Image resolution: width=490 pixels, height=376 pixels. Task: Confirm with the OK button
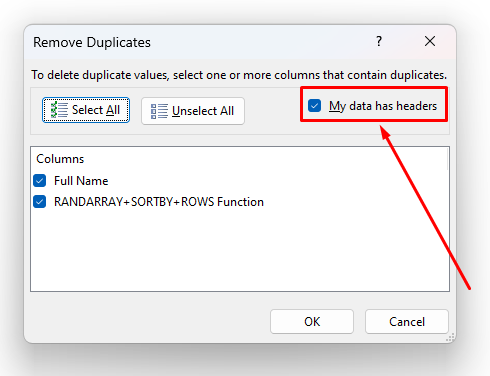[x=312, y=322]
